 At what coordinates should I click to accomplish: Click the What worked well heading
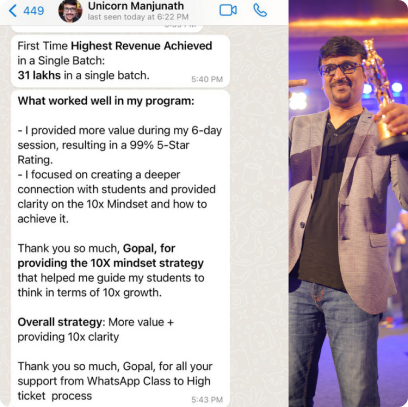pyautogui.click(x=106, y=101)
